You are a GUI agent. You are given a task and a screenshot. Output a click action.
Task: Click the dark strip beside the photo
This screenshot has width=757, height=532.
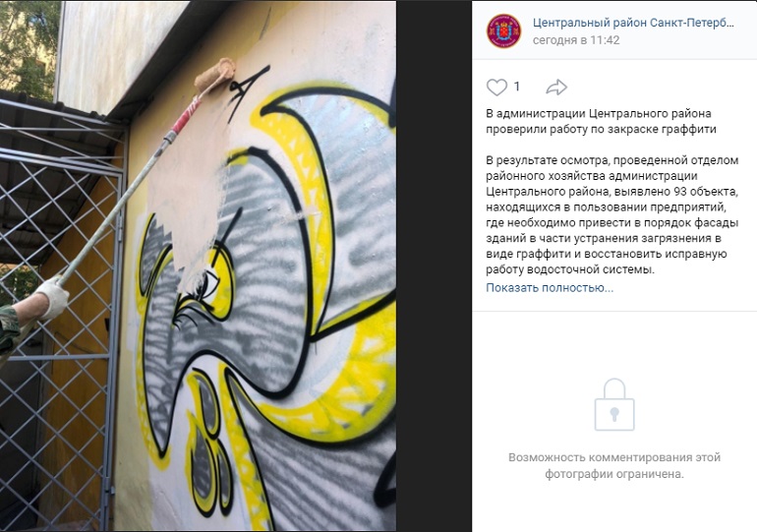[x=434, y=266]
